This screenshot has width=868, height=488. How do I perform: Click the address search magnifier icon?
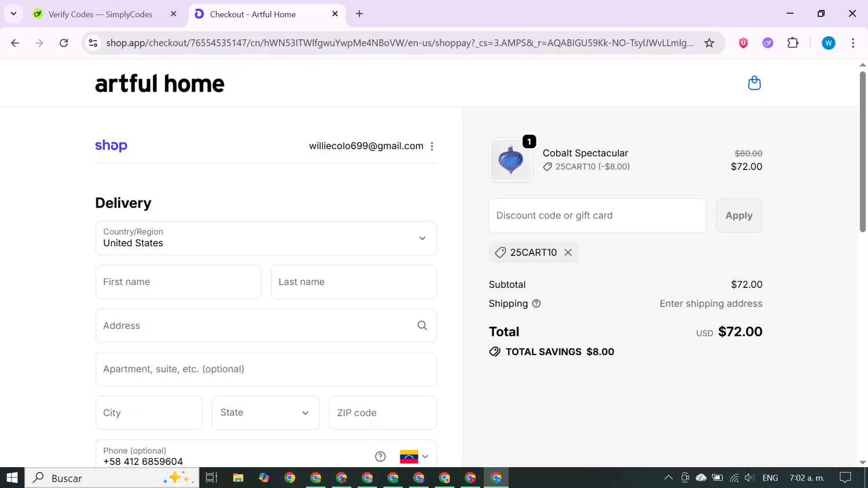[422, 326]
